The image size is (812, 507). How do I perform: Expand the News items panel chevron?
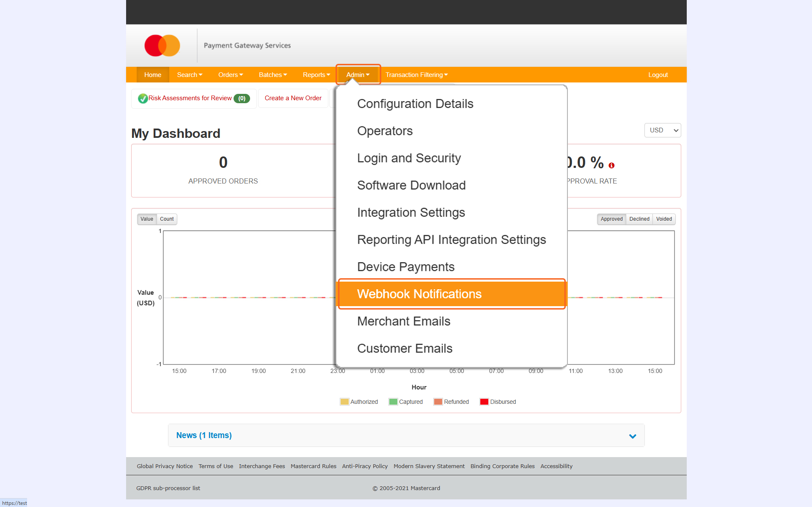click(x=633, y=436)
